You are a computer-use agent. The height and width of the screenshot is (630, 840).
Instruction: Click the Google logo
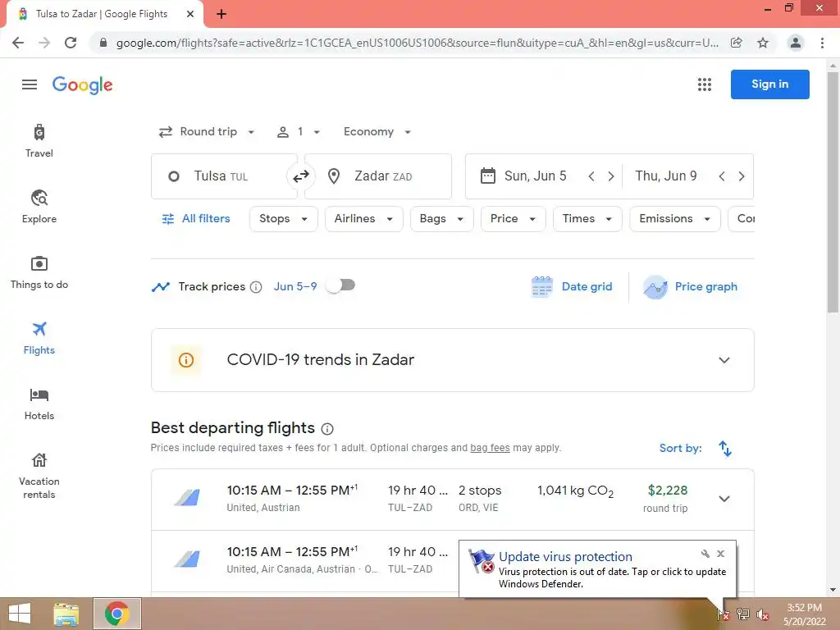(x=83, y=84)
